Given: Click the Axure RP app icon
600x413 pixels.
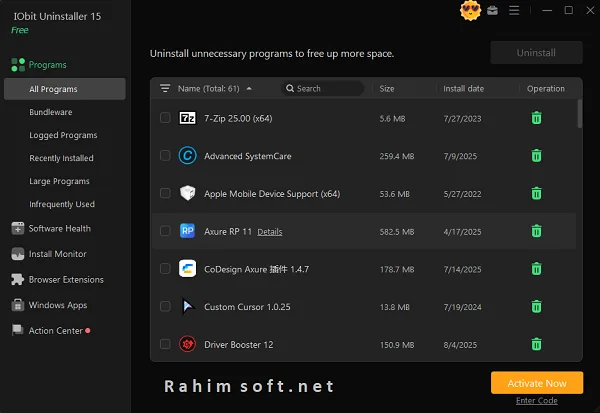Looking at the screenshot, I should [x=188, y=231].
